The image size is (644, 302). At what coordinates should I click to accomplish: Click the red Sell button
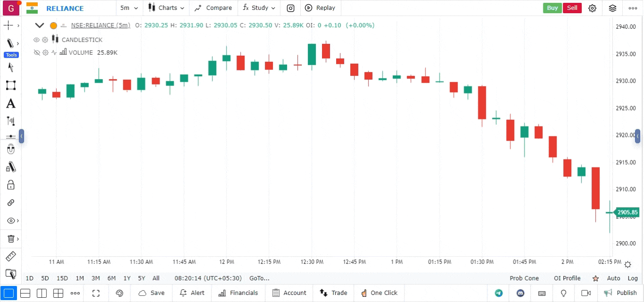tap(572, 8)
